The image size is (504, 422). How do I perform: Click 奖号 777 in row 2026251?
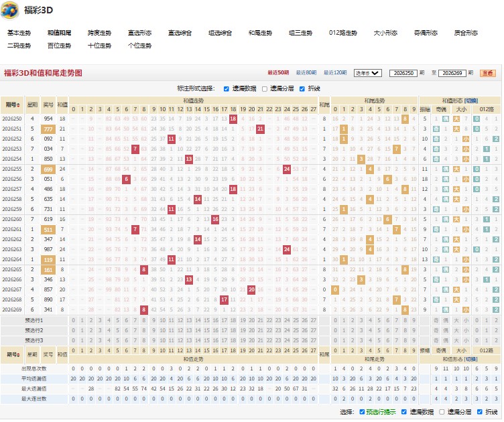(x=48, y=129)
